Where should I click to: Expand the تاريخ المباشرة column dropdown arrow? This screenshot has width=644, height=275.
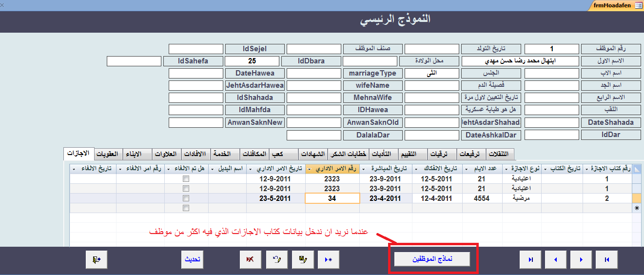pos(363,169)
